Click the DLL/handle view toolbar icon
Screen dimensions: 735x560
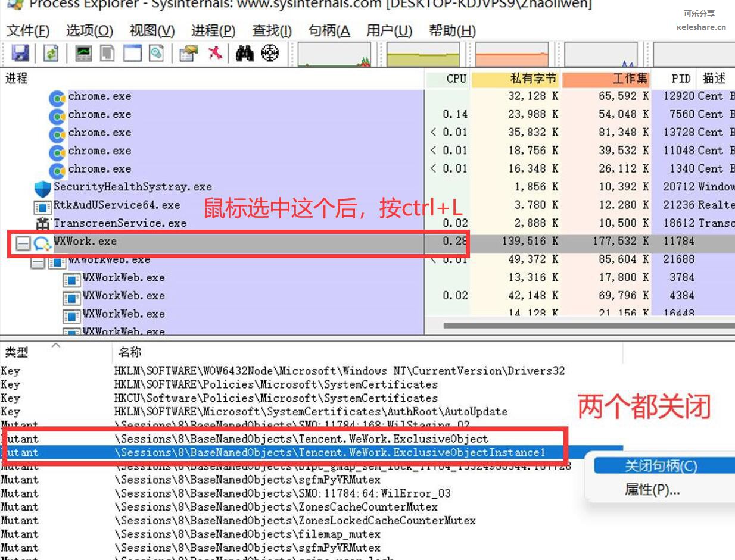tap(157, 54)
